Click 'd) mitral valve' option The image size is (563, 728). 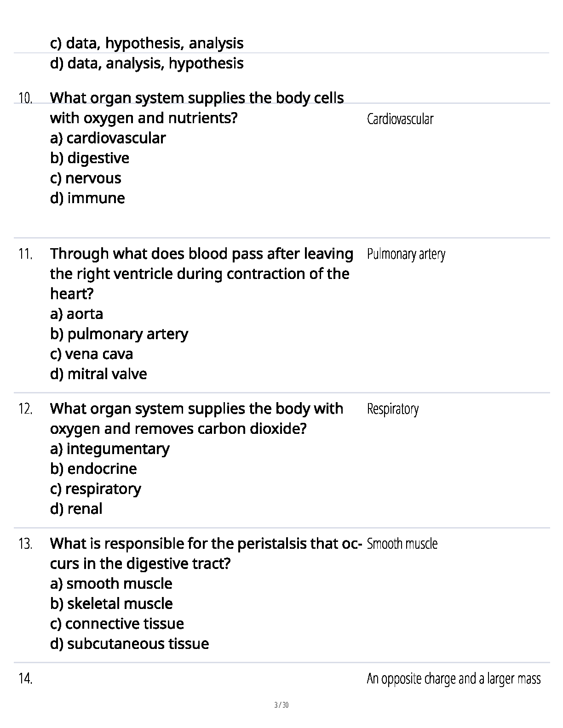pyautogui.click(x=98, y=374)
